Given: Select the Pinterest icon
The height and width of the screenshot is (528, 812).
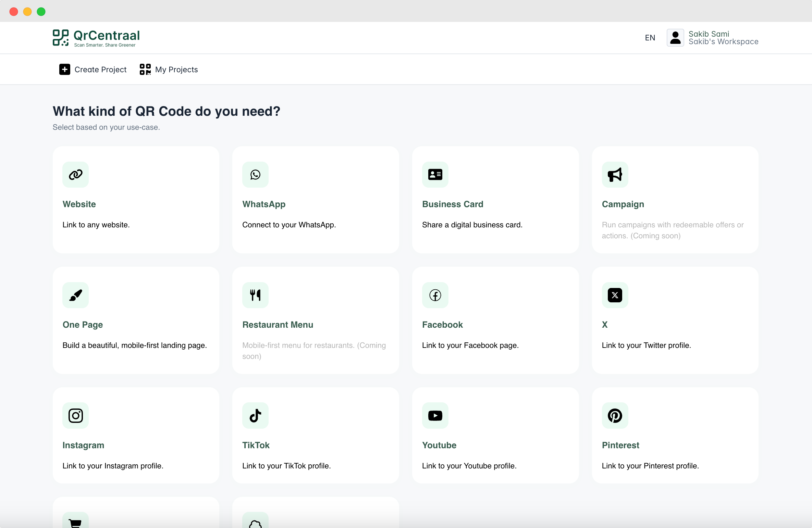Looking at the screenshot, I should (615, 416).
